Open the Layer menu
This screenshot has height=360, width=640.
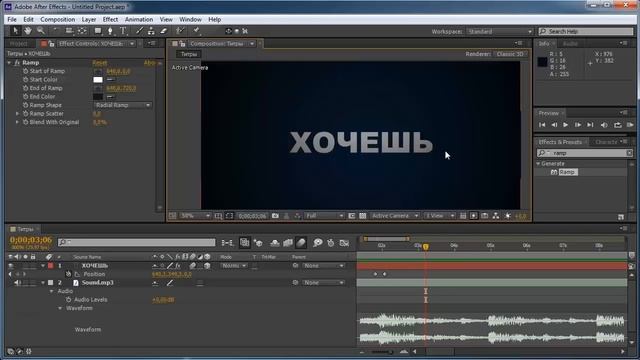pyautogui.click(x=89, y=19)
